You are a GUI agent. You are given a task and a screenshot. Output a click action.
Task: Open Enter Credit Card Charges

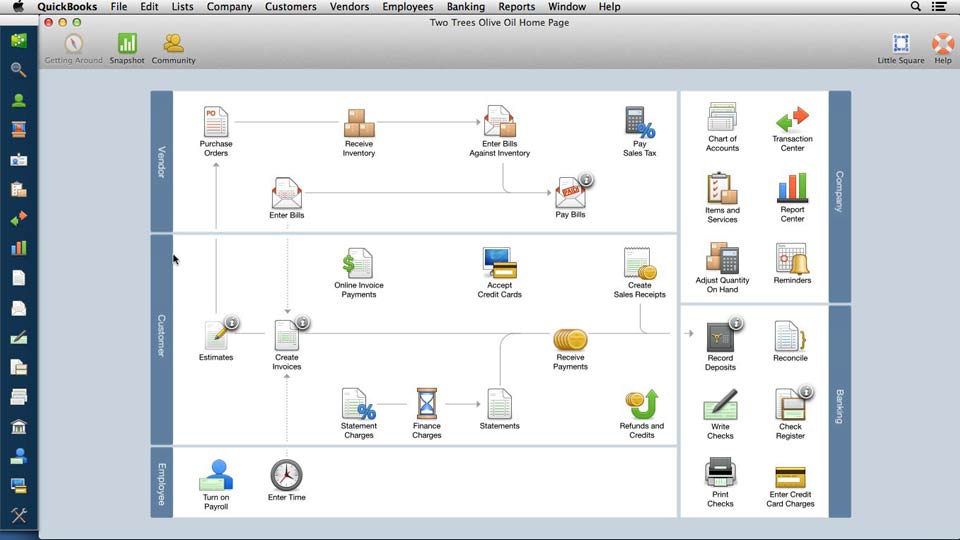coord(790,477)
